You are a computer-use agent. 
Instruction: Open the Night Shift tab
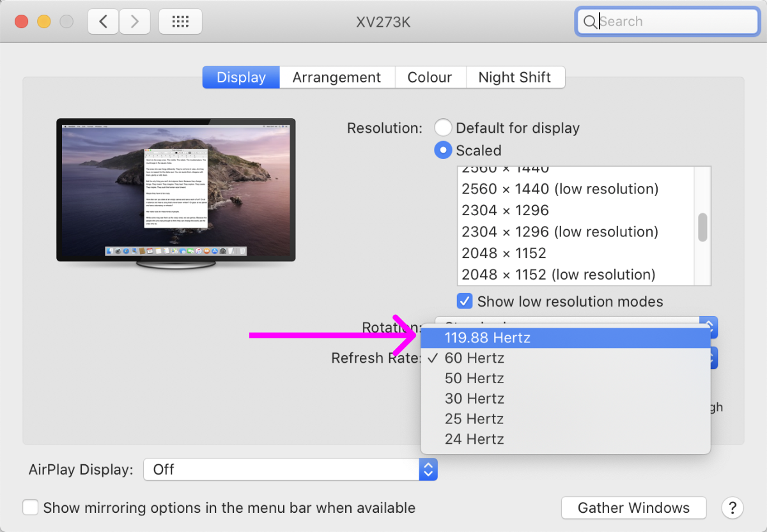click(515, 77)
